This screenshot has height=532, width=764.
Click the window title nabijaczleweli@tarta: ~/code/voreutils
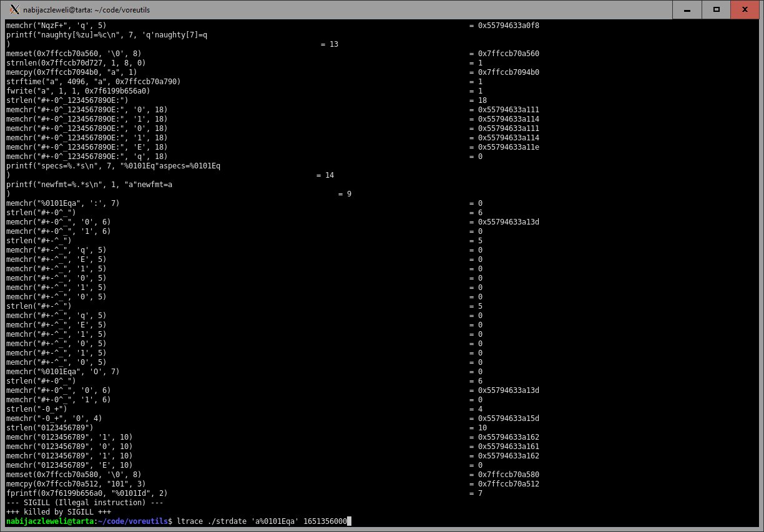[87, 10]
